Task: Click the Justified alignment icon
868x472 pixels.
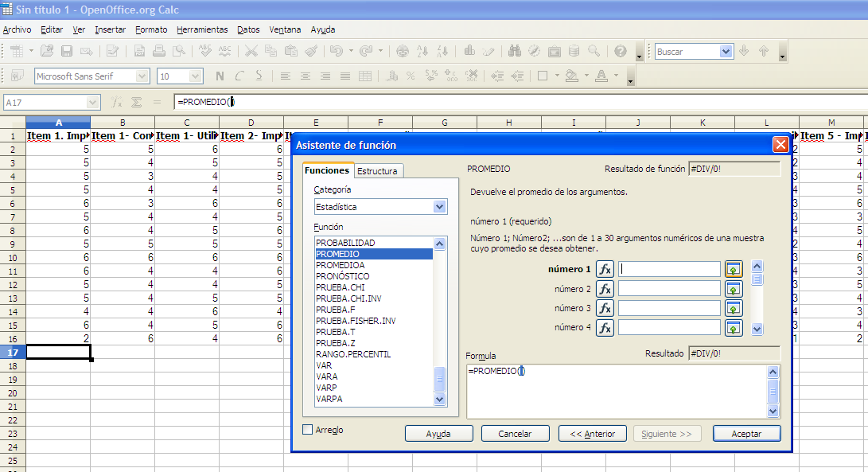Action: click(345, 76)
